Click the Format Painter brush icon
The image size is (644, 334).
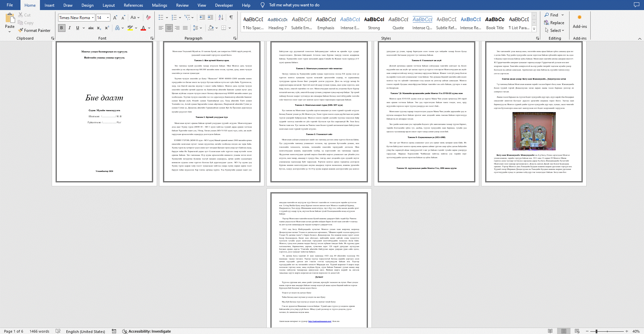point(21,30)
